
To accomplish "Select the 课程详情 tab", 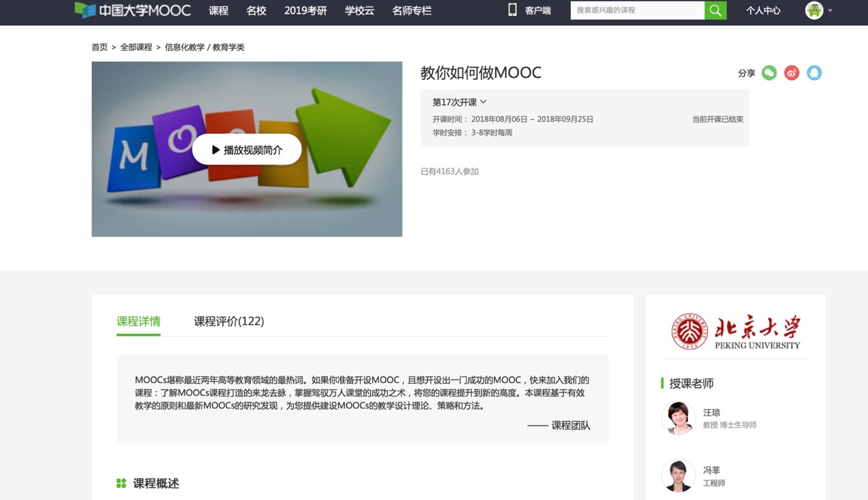I will coord(138,321).
